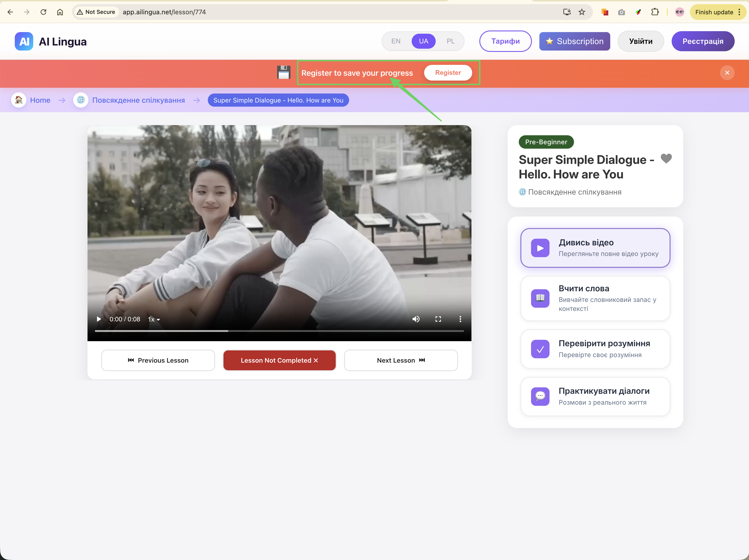Open Вчити слова section
Image resolution: width=749 pixels, height=560 pixels.
pos(595,298)
